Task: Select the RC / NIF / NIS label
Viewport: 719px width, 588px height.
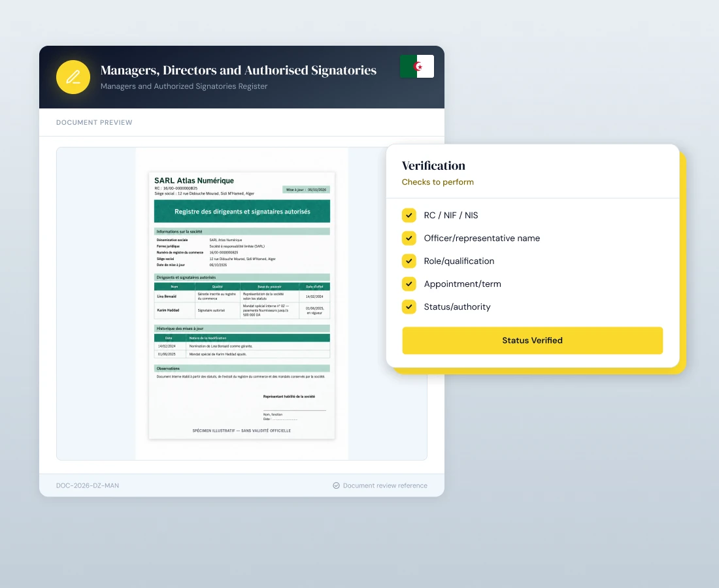Action: point(451,216)
